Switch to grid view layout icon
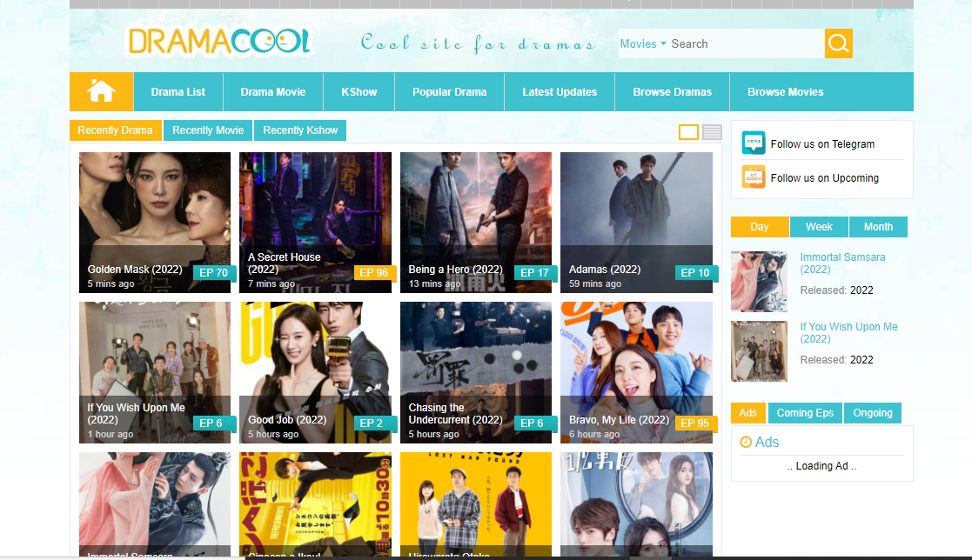The image size is (972, 560). 688,132
